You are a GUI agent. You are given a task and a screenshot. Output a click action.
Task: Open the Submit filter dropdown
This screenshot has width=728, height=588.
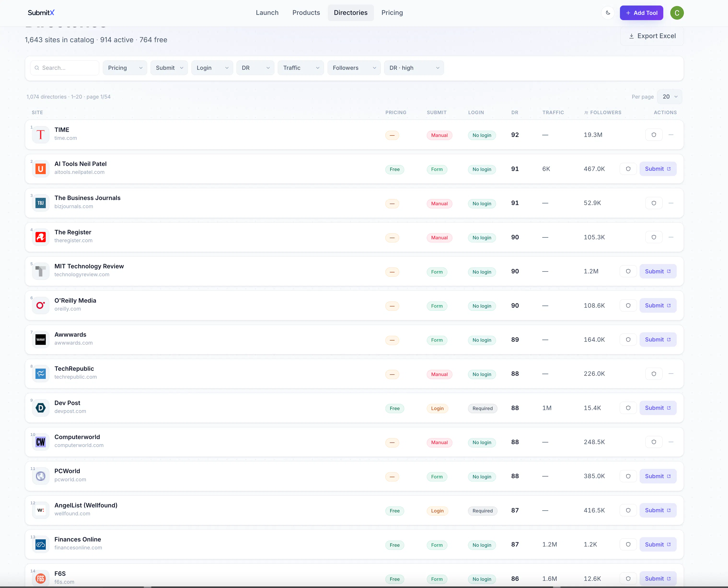(x=169, y=68)
